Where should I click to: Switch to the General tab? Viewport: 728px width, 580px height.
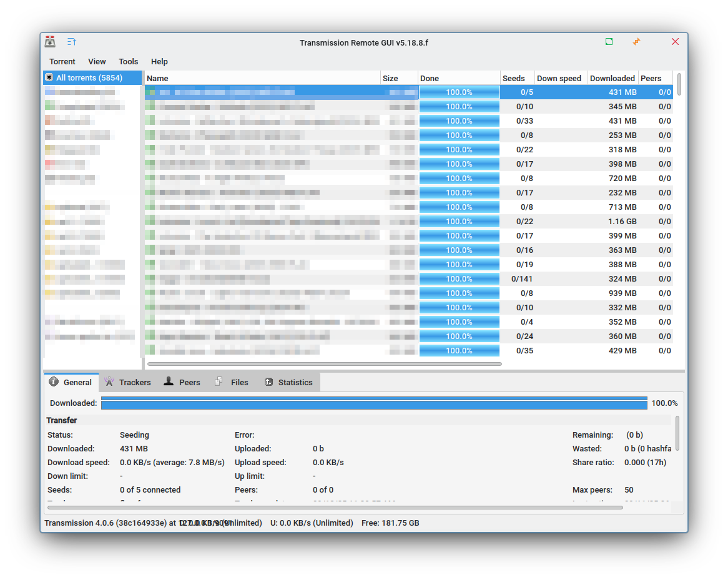(71, 382)
